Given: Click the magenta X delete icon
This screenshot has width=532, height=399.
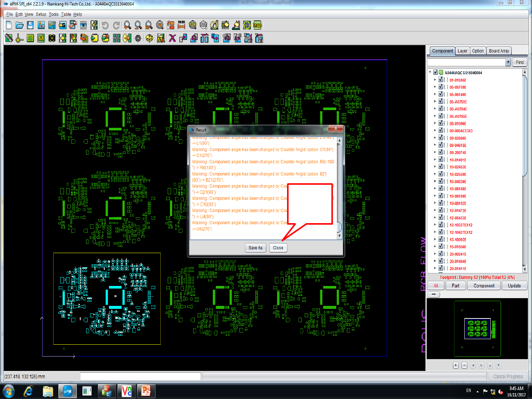Looking at the screenshot, I should 172,38.
